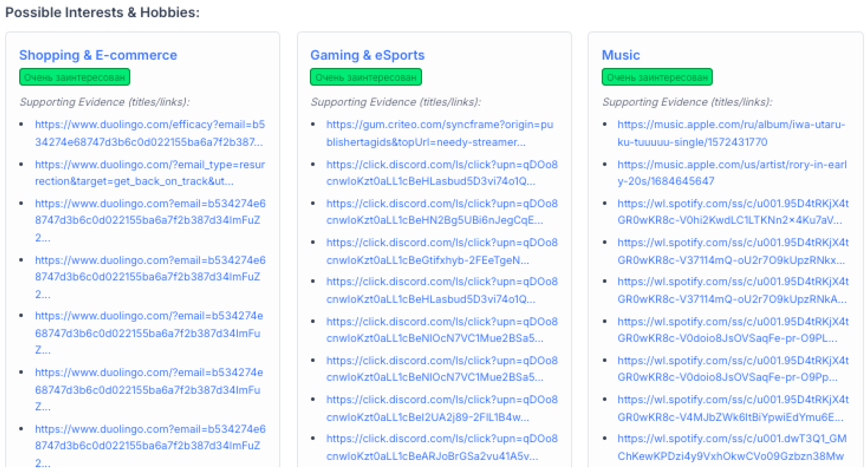Open the discord link ending in JegCqE

pyautogui.click(x=442, y=212)
